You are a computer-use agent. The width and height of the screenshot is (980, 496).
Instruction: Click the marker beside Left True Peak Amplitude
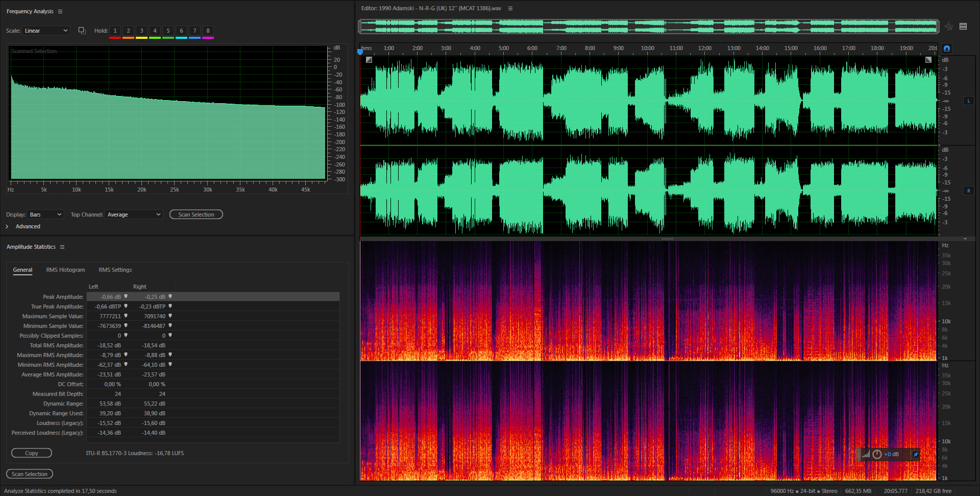click(x=126, y=306)
